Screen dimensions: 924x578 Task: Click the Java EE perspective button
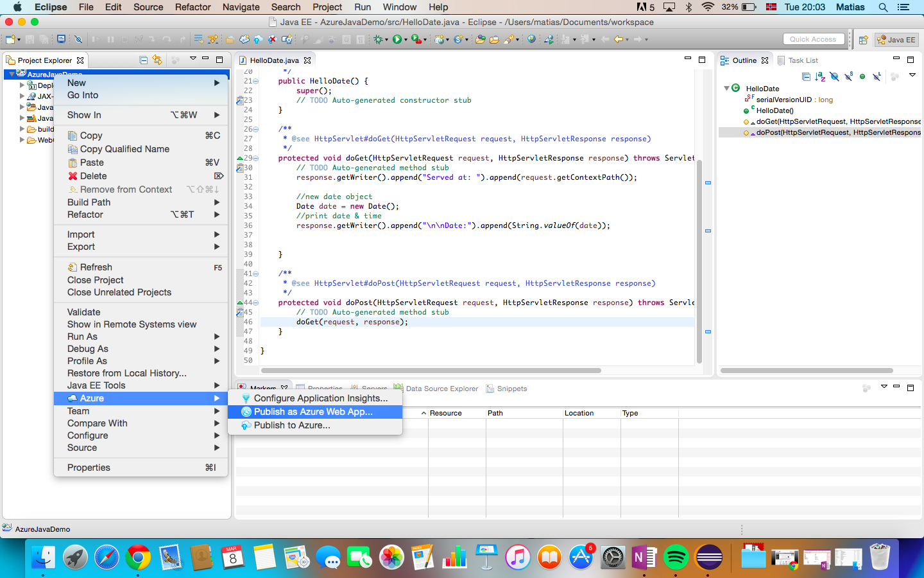pos(896,40)
